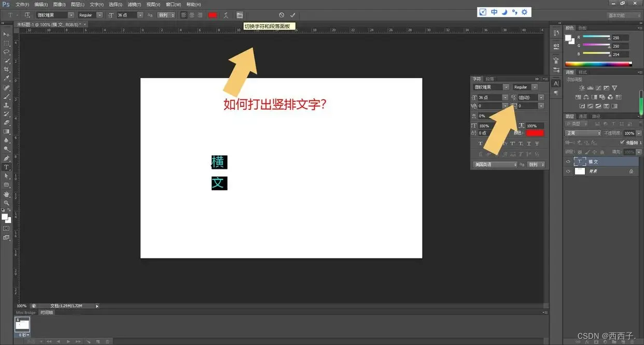This screenshot has width=644, height=345.
Task: Add a Levels adjustment
Action: pyautogui.click(x=590, y=88)
